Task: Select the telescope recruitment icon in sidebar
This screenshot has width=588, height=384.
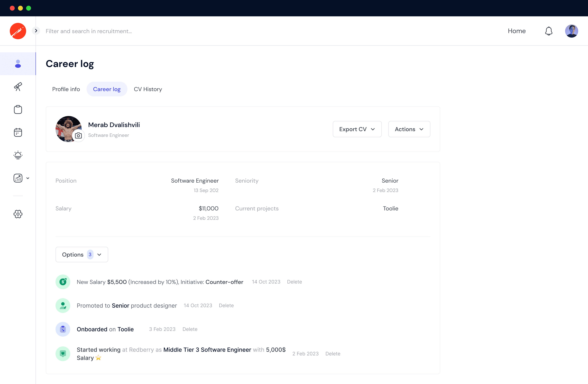Action: (18, 87)
